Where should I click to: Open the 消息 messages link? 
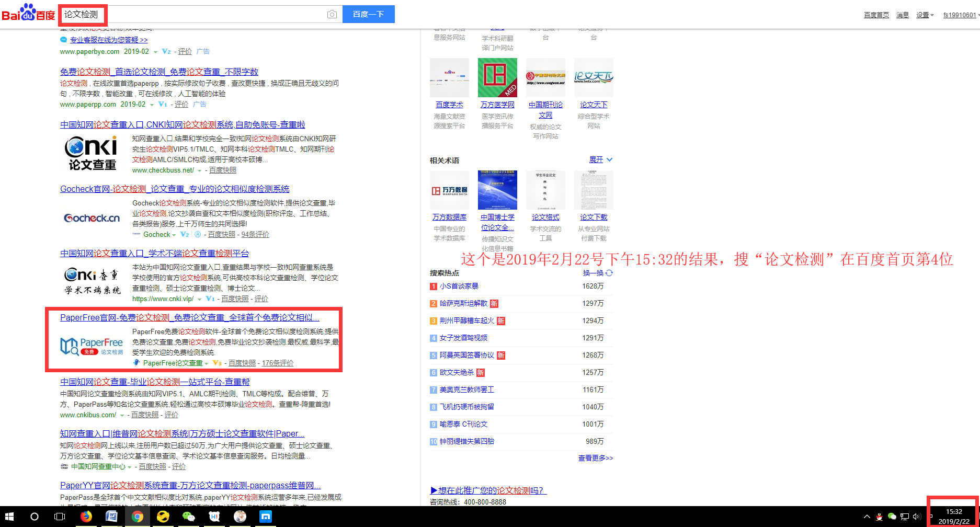click(x=903, y=15)
